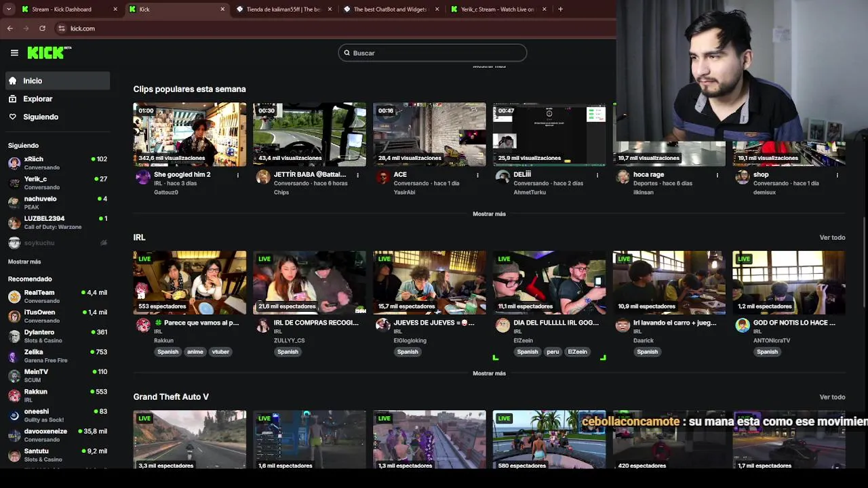Open Explorar in sidebar
Viewport: 868px width, 488px height.
click(x=58, y=99)
